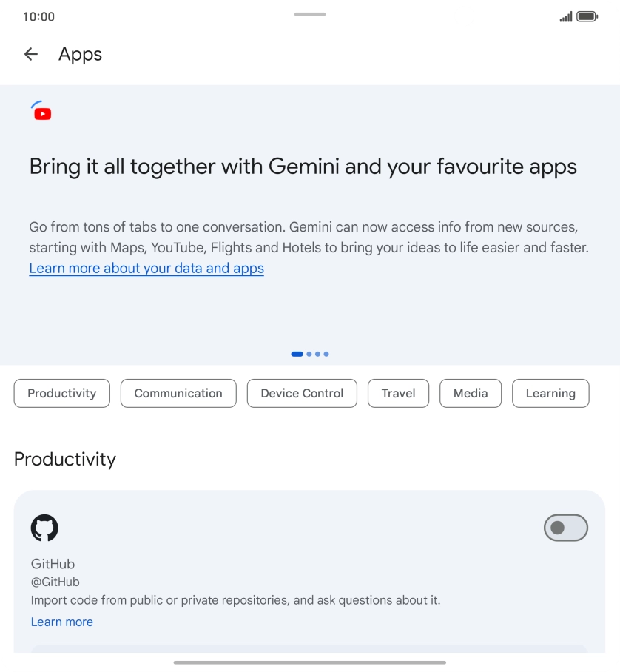620x672 pixels.
Task: Go to first carousel page indicator
Action: tap(297, 354)
